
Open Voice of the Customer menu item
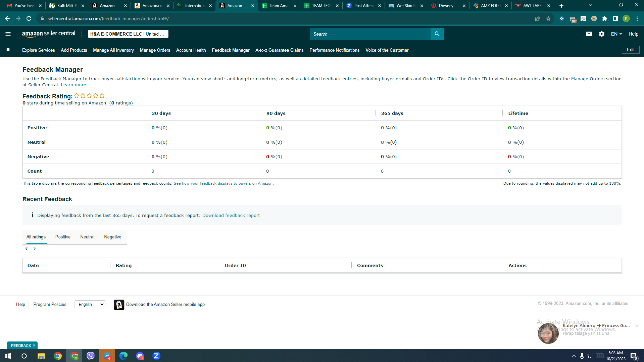tap(387, 50)
